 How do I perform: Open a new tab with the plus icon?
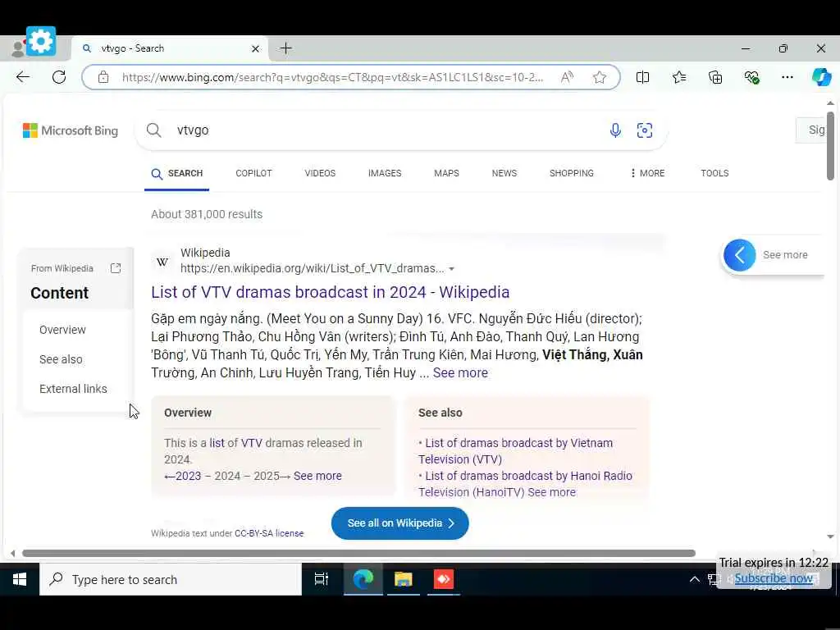tap(286, 48)
